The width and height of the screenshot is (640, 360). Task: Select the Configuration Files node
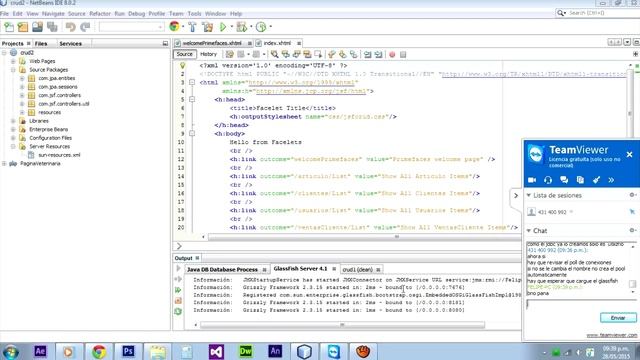[x=50, y=138]
